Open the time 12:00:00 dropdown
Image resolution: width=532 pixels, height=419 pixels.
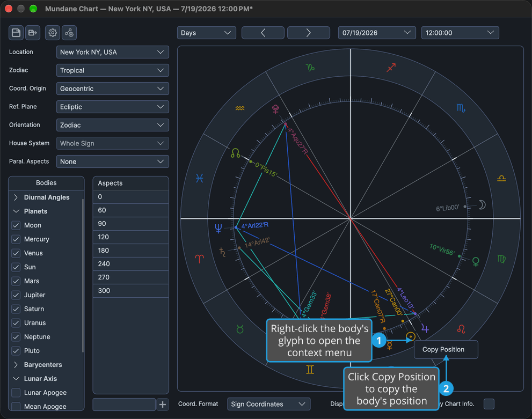point(460,33)
